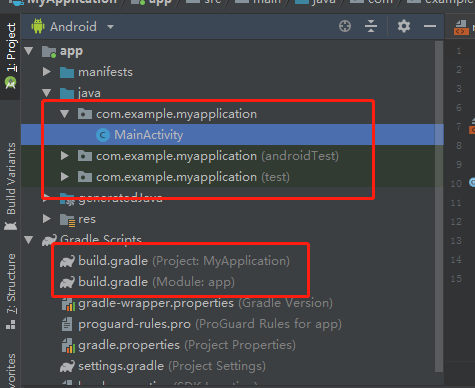Click the androidTest package folder icon
This screenshot has height=388, width=475.
[x=85, y=156]
